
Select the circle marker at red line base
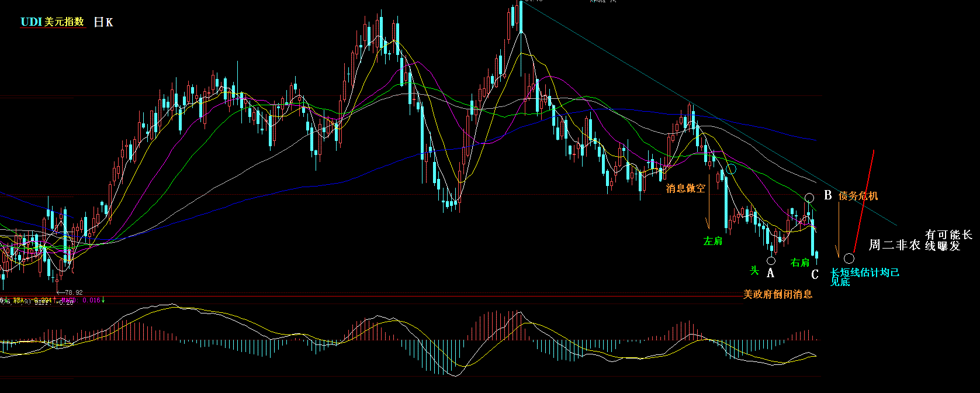click(x=849, y=258)
